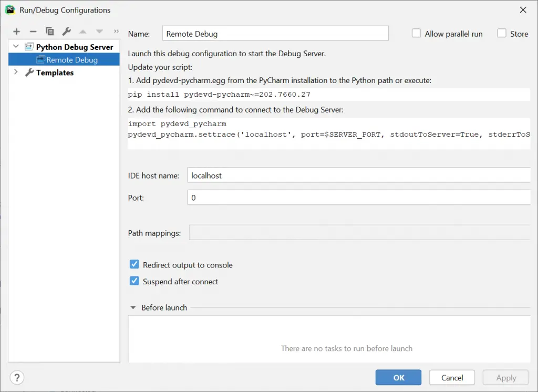
Task: Click the pip install pydevd-pycharm command text
Action: [219, 95]
